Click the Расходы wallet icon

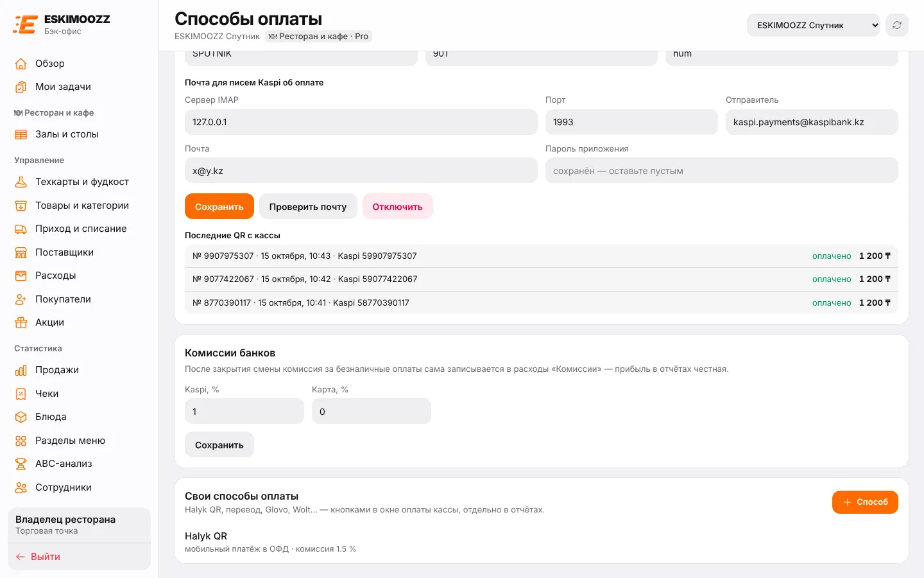coord(21,276)
